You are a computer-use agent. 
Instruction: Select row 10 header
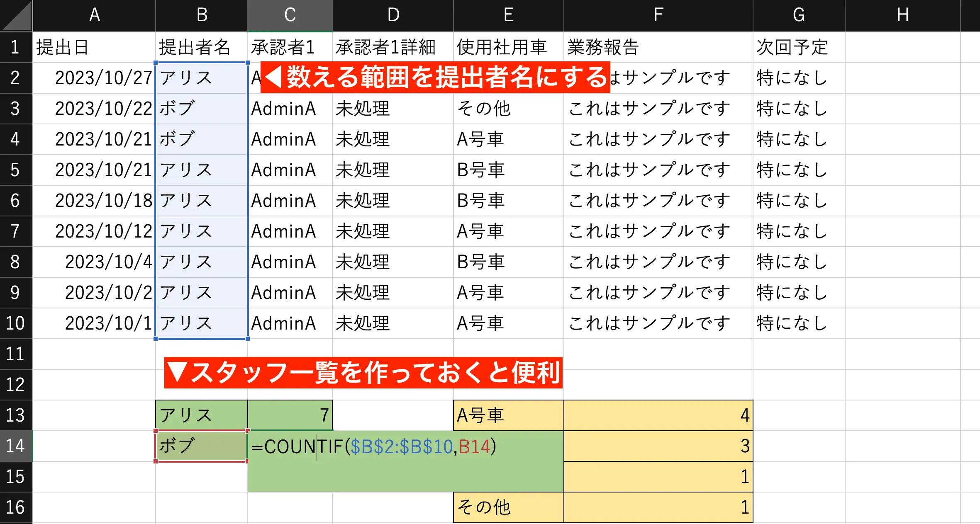pos(16,323)
